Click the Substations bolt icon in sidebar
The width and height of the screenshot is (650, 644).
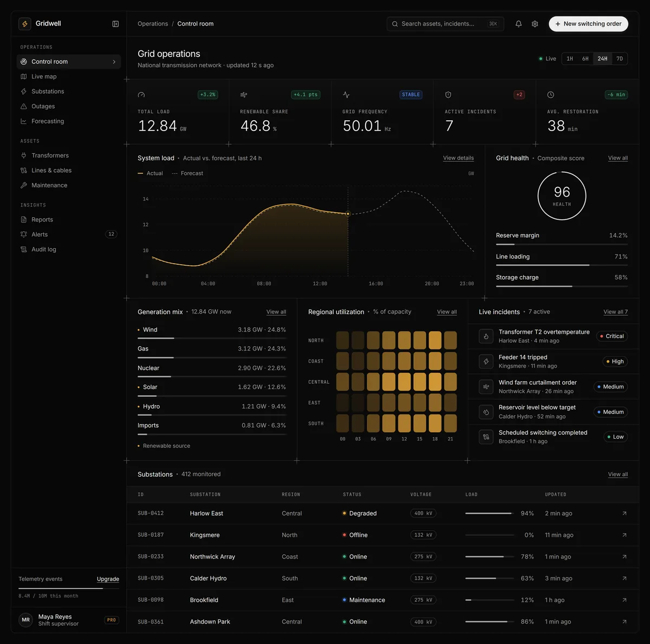pos(24,92)
